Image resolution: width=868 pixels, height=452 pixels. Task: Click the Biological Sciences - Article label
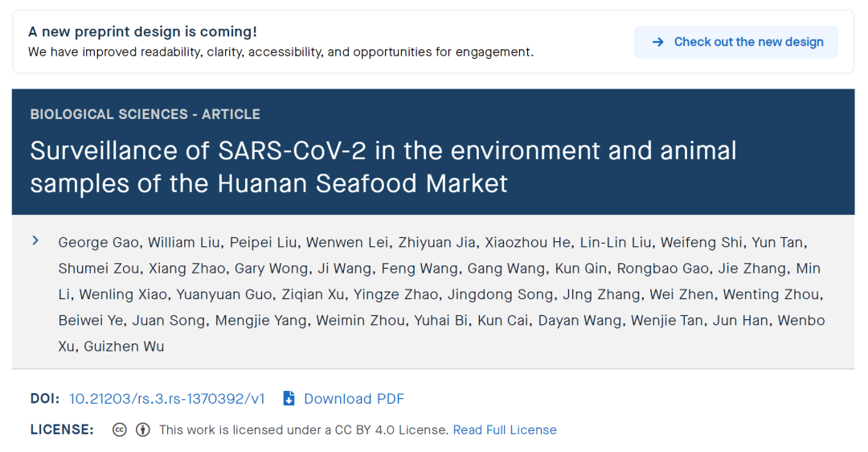145,114
